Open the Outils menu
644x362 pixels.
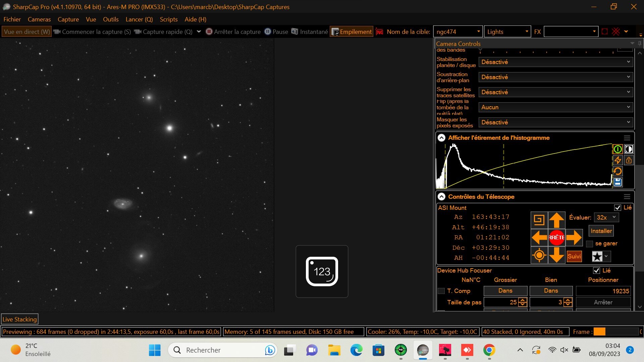(111, 19)
